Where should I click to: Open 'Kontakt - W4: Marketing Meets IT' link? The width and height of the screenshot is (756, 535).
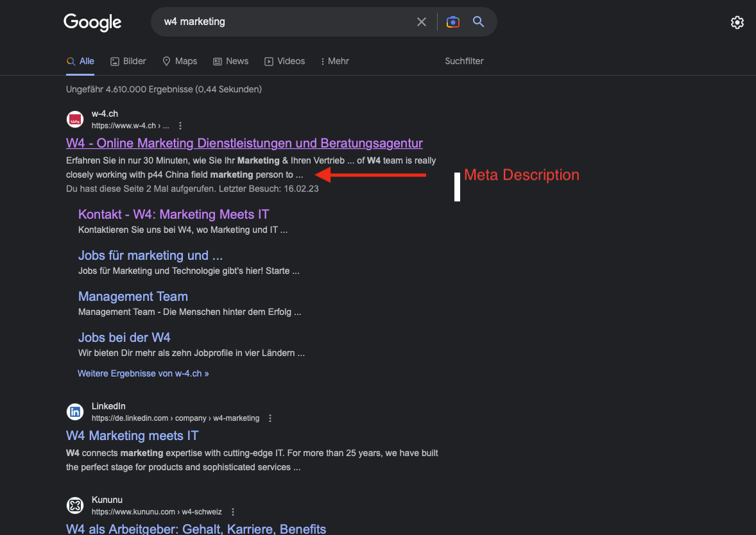coord(173,214)
